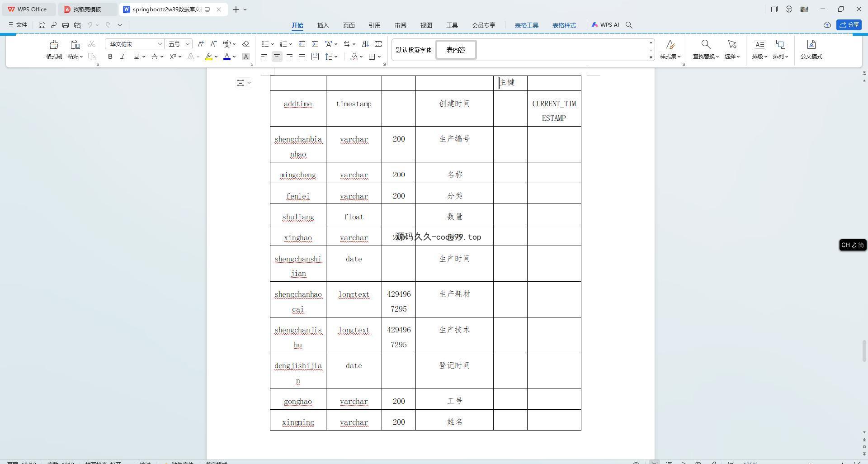
Task: Open font size dropdown 五号
Action: coord(188,44)
